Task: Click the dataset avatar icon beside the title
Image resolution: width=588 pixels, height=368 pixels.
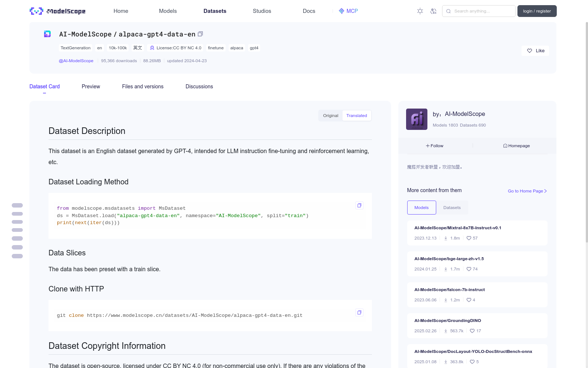Action: tap(47, 34)
